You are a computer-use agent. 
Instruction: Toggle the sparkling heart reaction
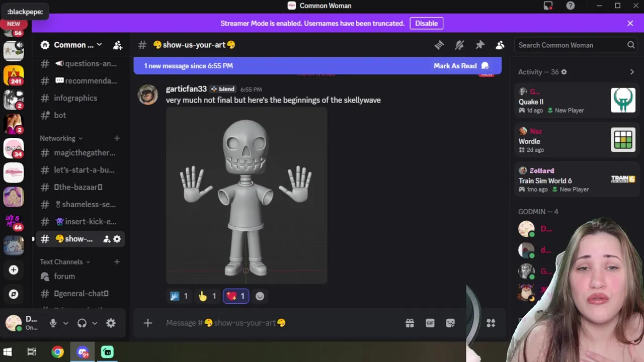(236, 296)
